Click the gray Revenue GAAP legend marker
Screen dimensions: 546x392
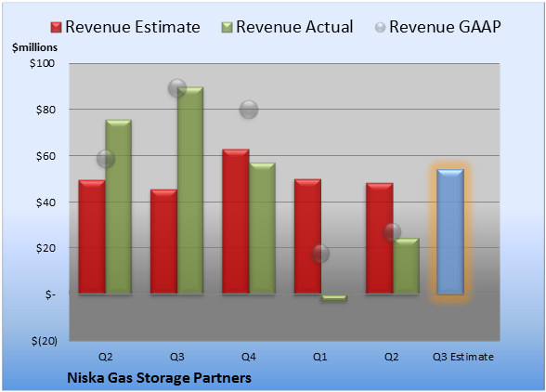(x=381, y=27)
